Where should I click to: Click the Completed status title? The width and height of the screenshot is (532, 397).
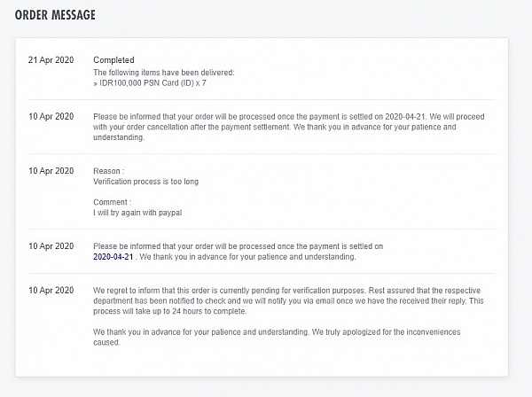coord(113,60)
